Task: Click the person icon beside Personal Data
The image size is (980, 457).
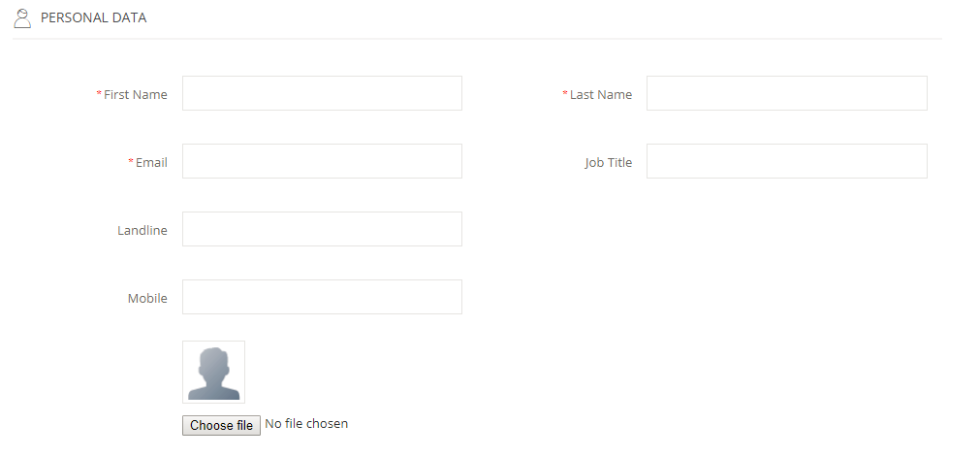Action: (22, 18)
